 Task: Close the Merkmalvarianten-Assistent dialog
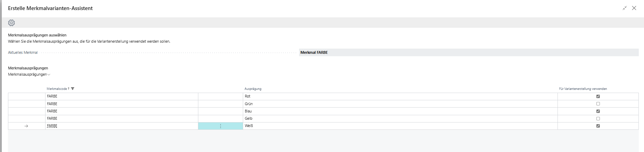pyautogui.click(x=634, y=8)
